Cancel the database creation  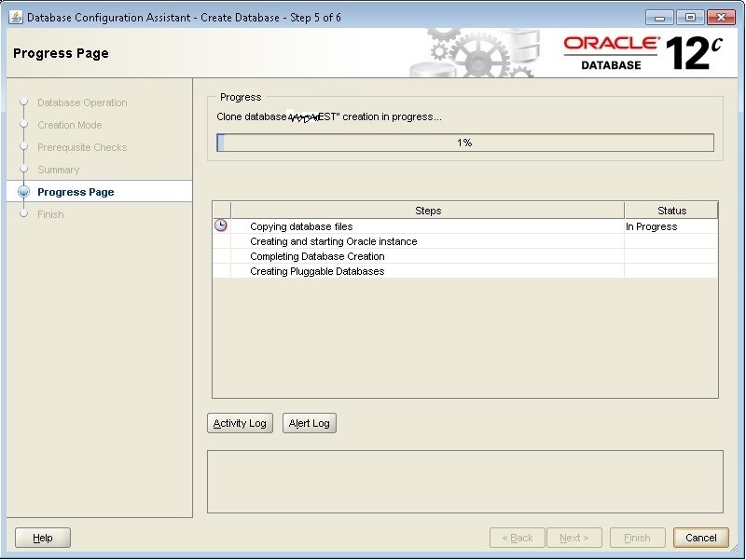click(701, 538)
